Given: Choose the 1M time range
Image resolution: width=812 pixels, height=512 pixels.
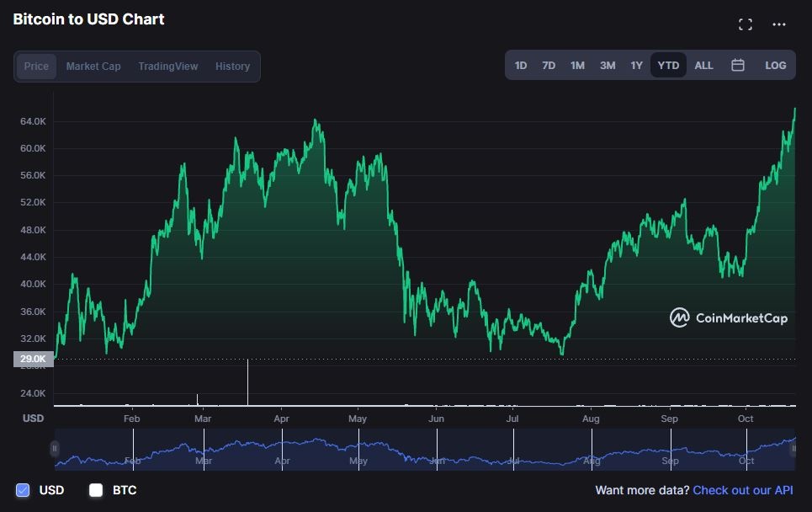Looking at the screenshot, I should [577, 66].
